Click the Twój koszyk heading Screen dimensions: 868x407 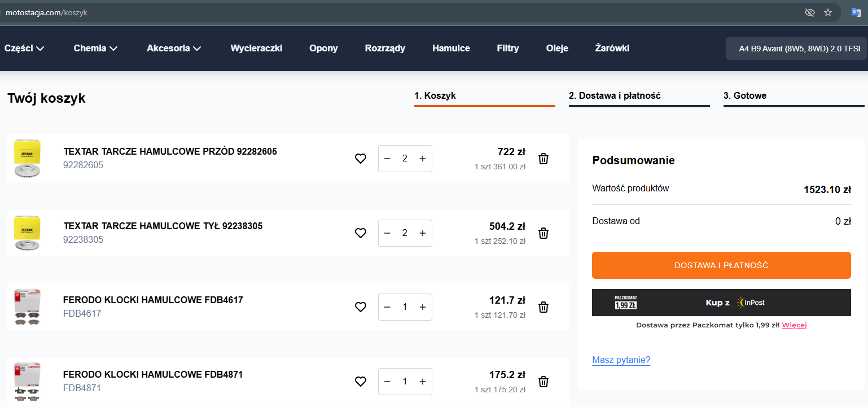click(x=46, y=99)
